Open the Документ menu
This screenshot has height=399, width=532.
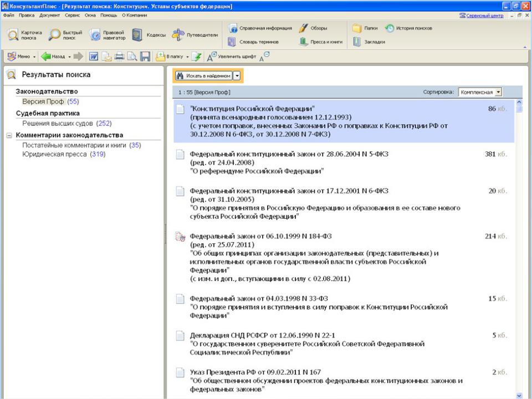click(x=49, y=16)
